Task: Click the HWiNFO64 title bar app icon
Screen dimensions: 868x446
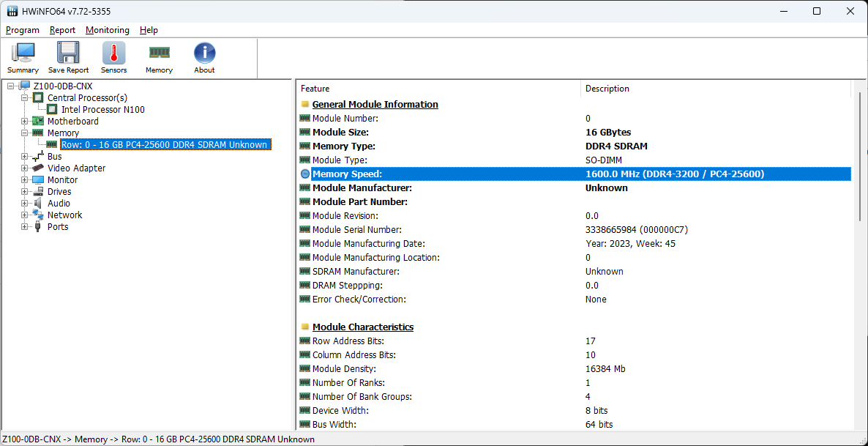Action: pos(12,11)
